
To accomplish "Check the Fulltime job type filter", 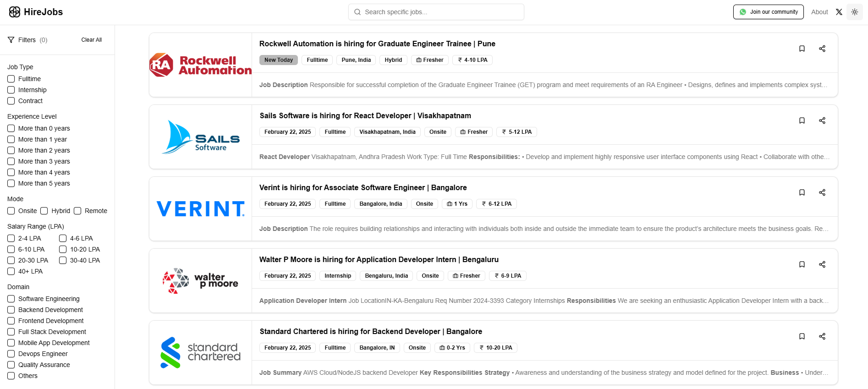I will click(x=11, y=79).
